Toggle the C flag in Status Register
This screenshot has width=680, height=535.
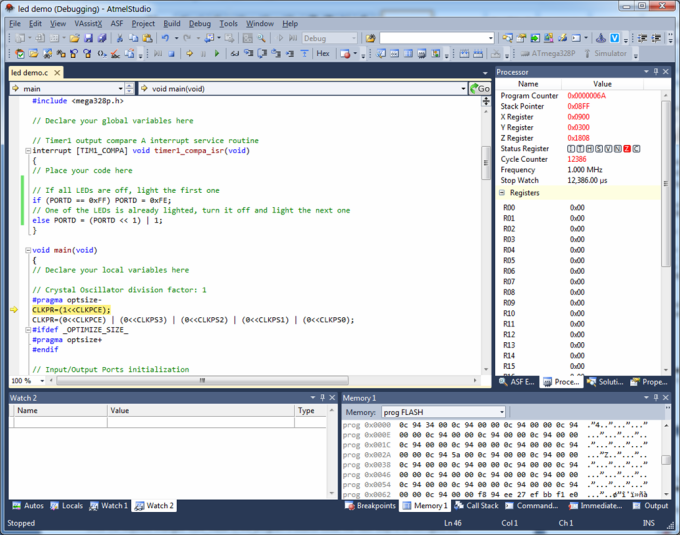click(636, 149)
